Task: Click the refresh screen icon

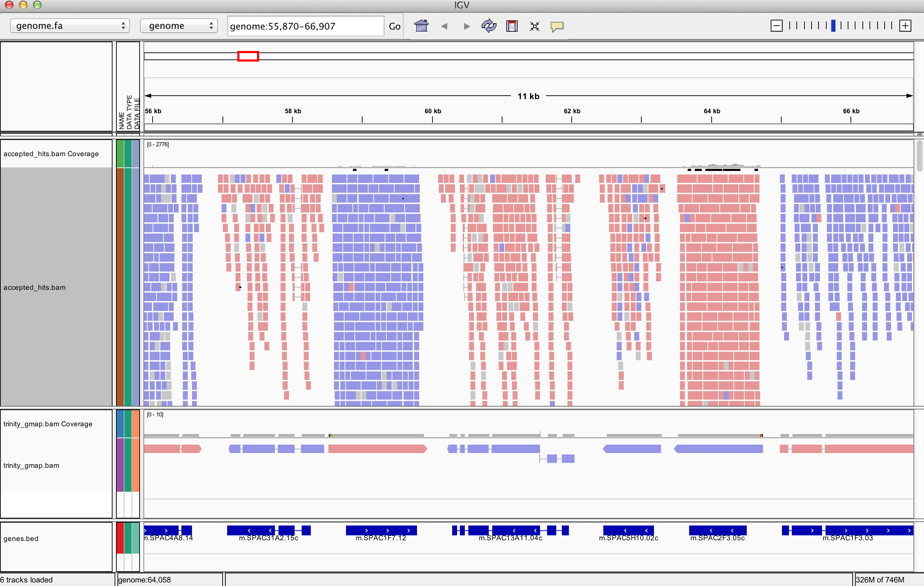Action: tap(488, 26)
